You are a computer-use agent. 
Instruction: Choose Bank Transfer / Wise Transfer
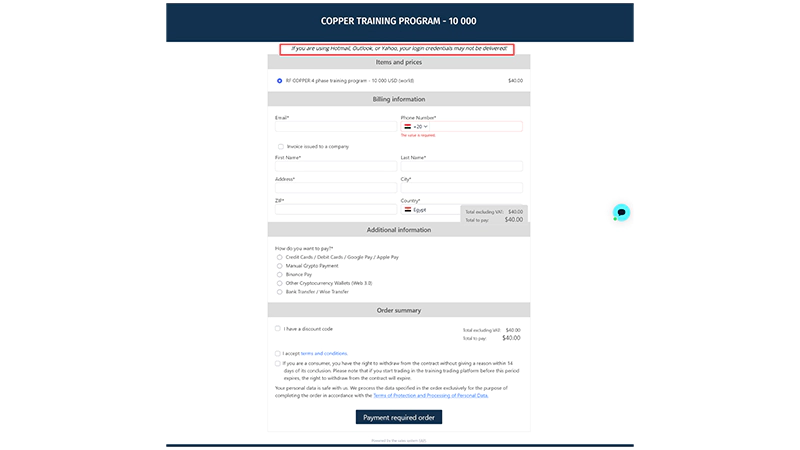[280, 292]
